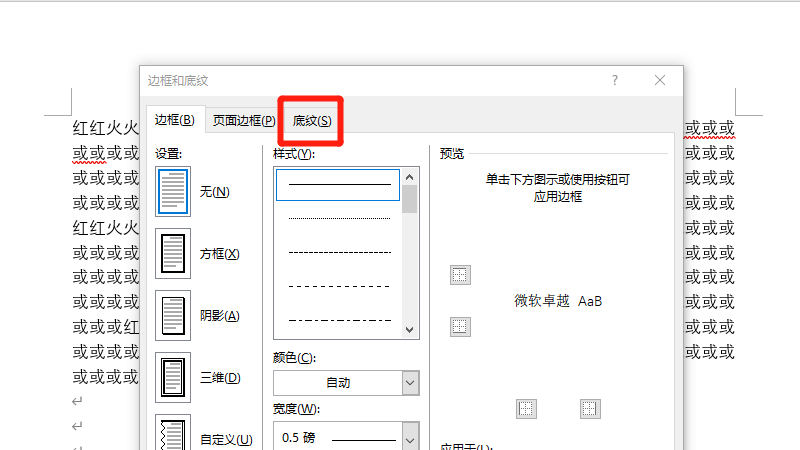
Task: Choose the 方框 box border icon
Action: click(173, 253)
